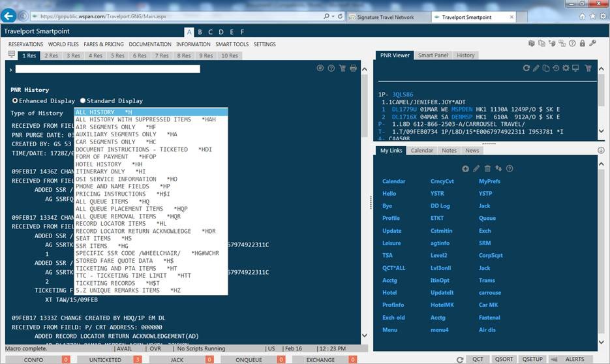Click the refresh icon next to QCT button
The height and width of the screenshot is (364, 610).
pos(460,359)
